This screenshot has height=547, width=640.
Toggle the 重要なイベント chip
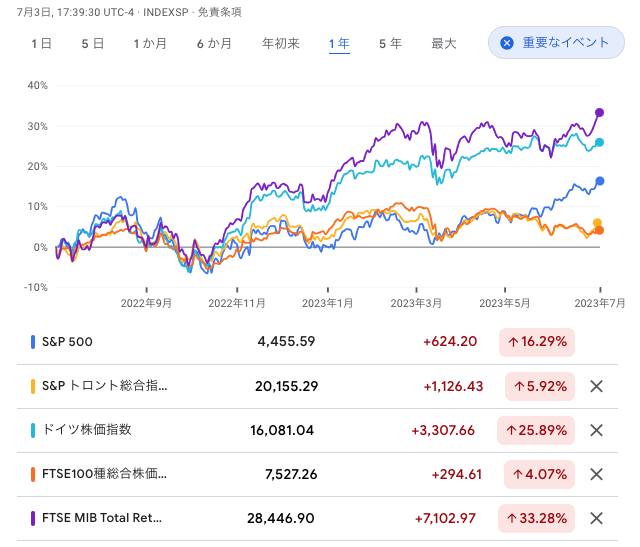click(x=556, y=42)
